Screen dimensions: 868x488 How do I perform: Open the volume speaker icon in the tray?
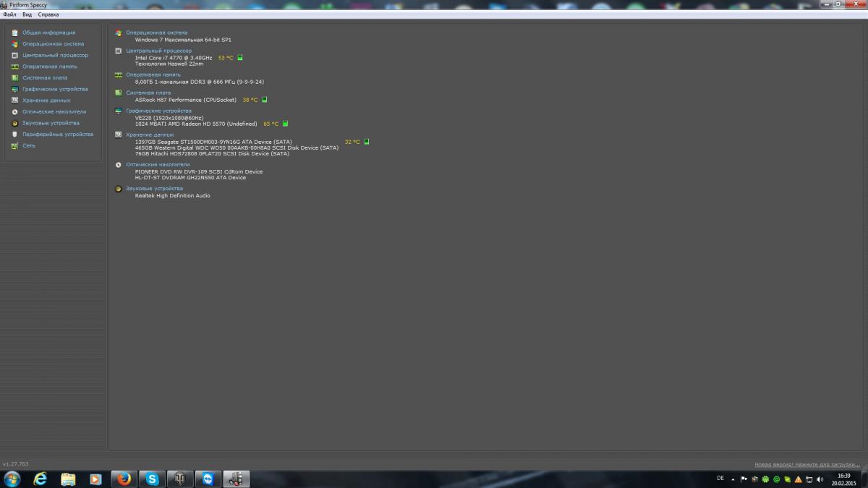pos(820,479)
